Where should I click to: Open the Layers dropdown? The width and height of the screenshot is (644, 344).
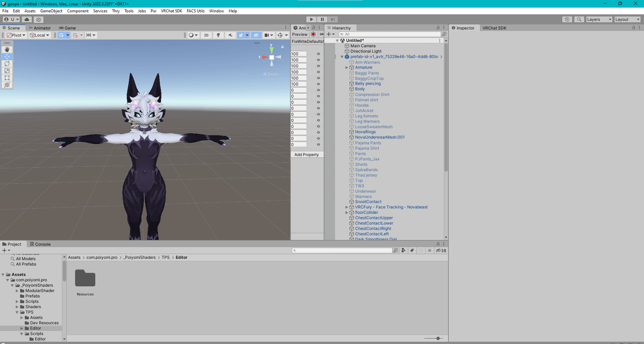pyautogui.click(x=599, y=19)
